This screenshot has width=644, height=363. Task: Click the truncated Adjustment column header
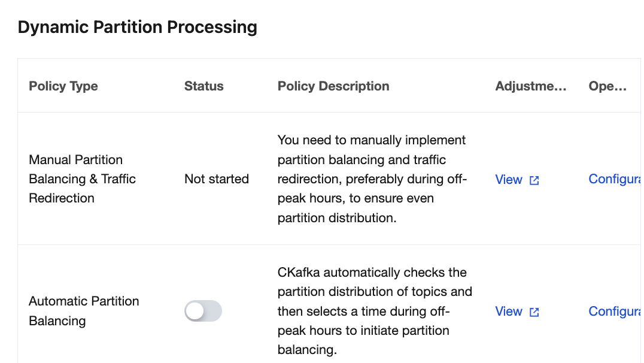click(x=530, y=86)
